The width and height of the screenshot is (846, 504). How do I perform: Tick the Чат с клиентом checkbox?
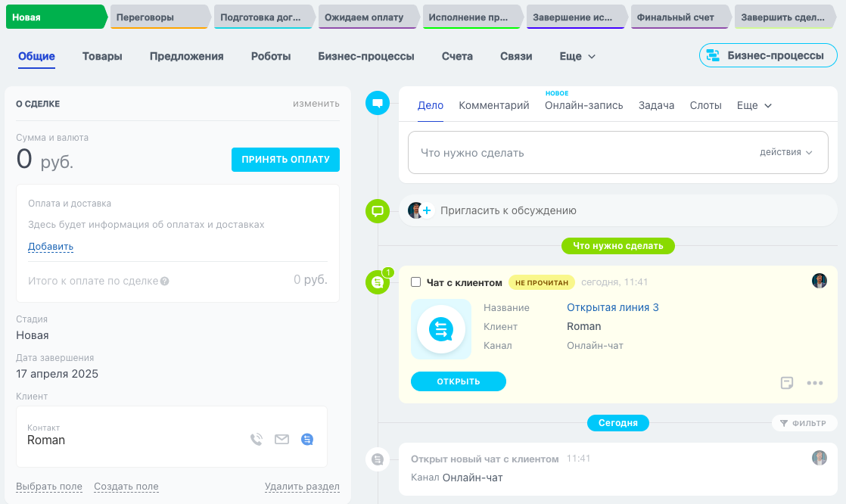(415, 282)
